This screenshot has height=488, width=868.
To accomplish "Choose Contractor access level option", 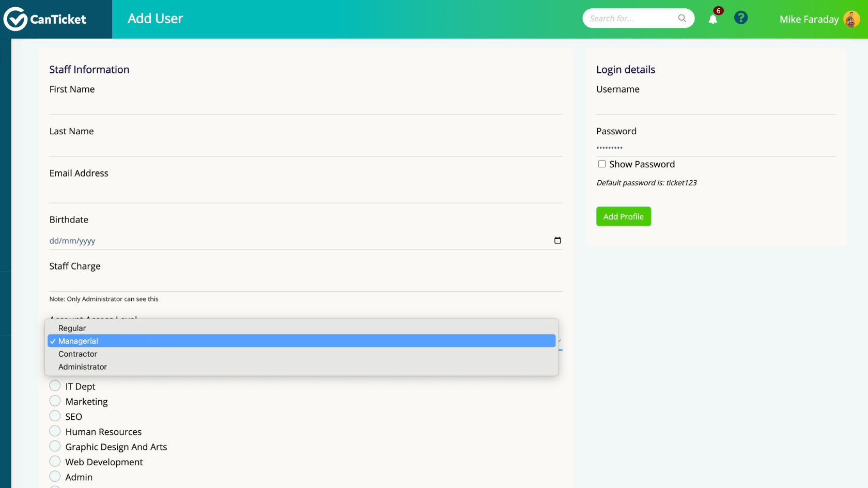I will (302, 354).
